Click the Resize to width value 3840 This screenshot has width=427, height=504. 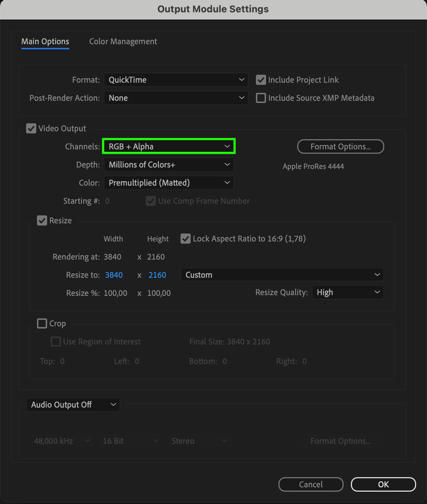(x=114, y=275)
